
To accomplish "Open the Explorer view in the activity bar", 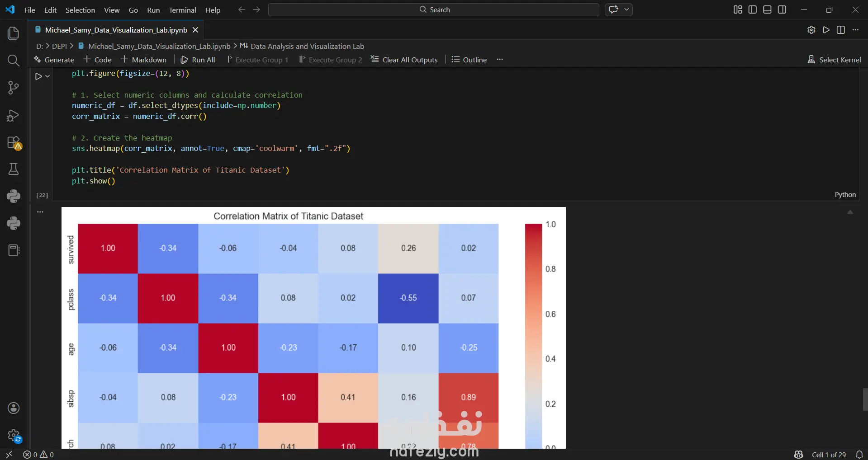I will pos(14,33).
